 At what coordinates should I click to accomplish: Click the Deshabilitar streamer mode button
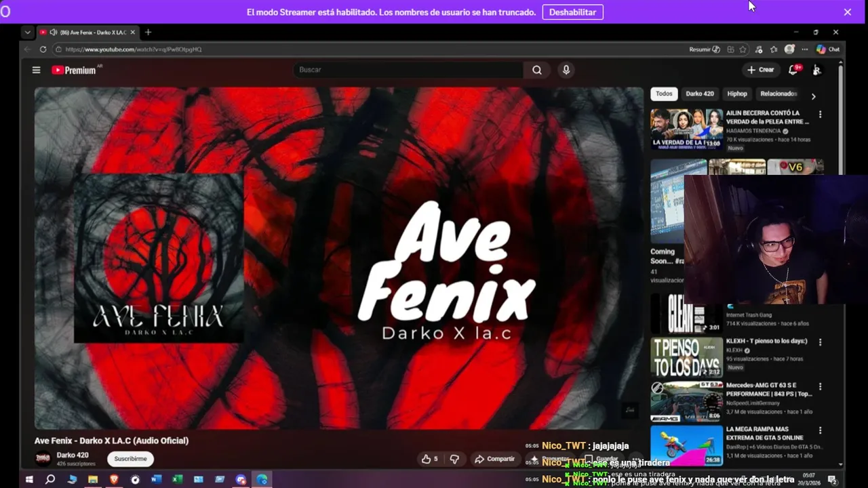[x=573, y=12]
